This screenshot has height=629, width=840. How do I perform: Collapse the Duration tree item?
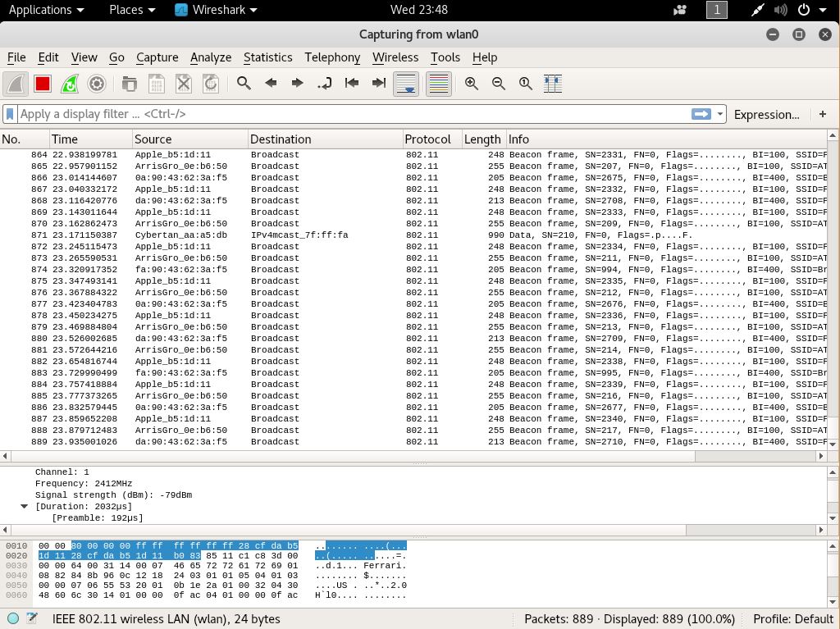click(25, 507)
